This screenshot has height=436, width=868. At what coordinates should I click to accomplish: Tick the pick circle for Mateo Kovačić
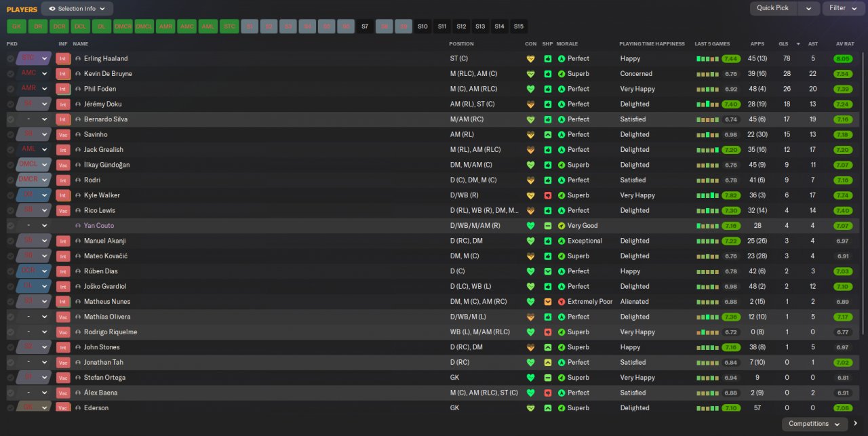click(x=10, y=256)
